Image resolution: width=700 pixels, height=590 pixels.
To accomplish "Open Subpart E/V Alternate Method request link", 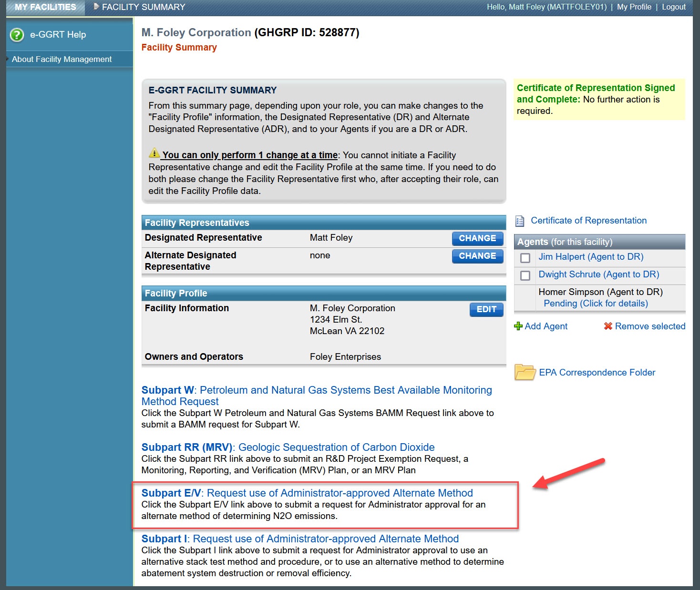I will click(x=307, y=493).
